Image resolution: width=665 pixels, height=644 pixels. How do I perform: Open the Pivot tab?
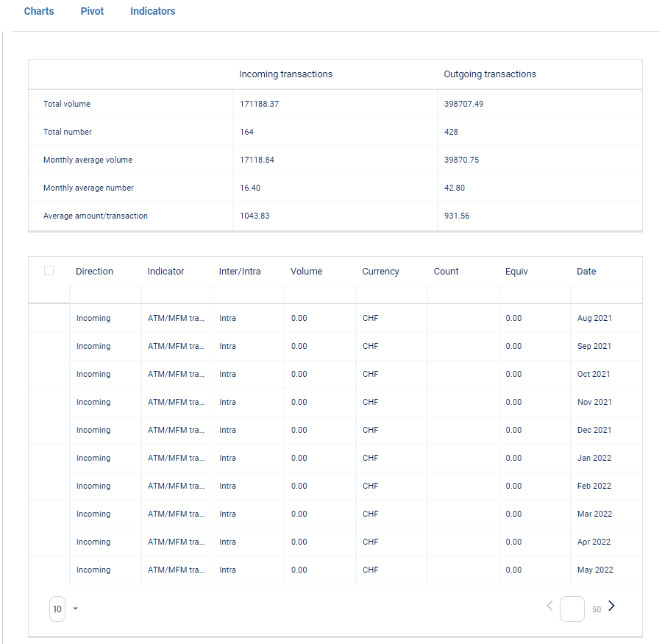(x=92, y=12)
